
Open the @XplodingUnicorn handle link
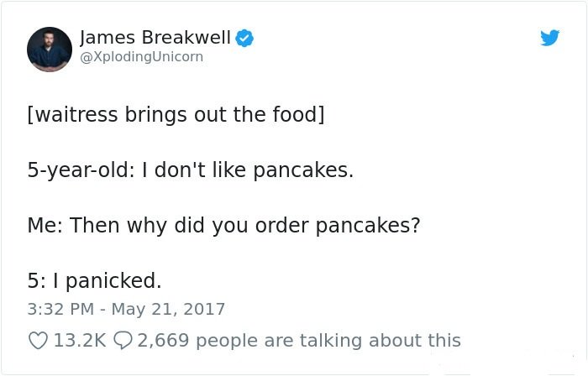(x=141, y=57)
